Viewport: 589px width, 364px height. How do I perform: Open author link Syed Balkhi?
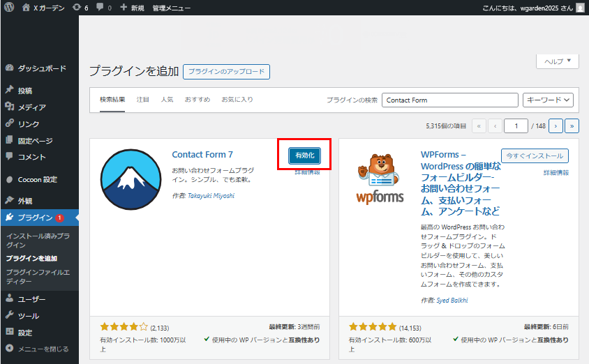pyautogui.click(x=452, y=301)
